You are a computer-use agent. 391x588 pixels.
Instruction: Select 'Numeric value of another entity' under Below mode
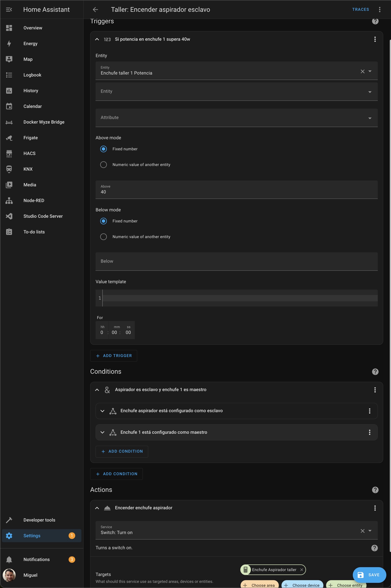click(x=103, y=237)
